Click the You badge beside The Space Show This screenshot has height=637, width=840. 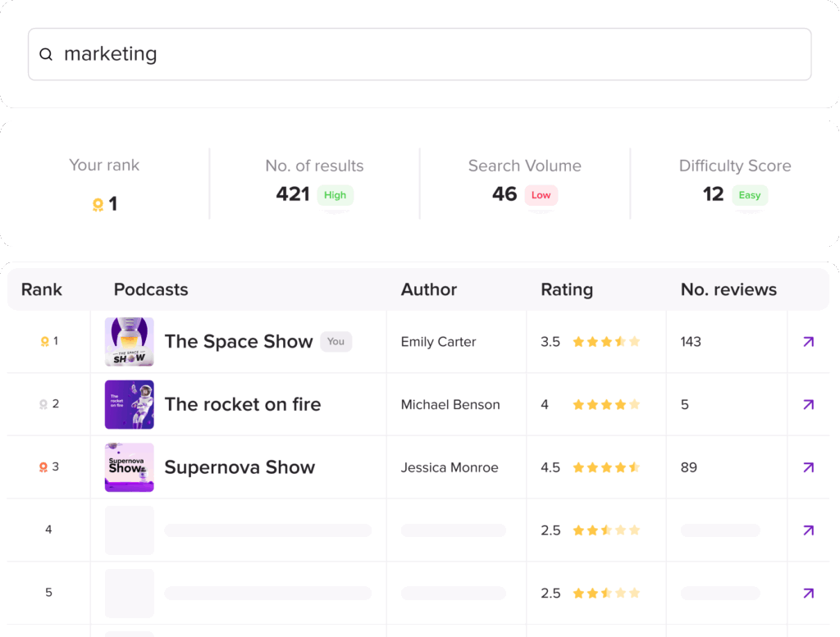pyautogui.click(x=336, y=342)
